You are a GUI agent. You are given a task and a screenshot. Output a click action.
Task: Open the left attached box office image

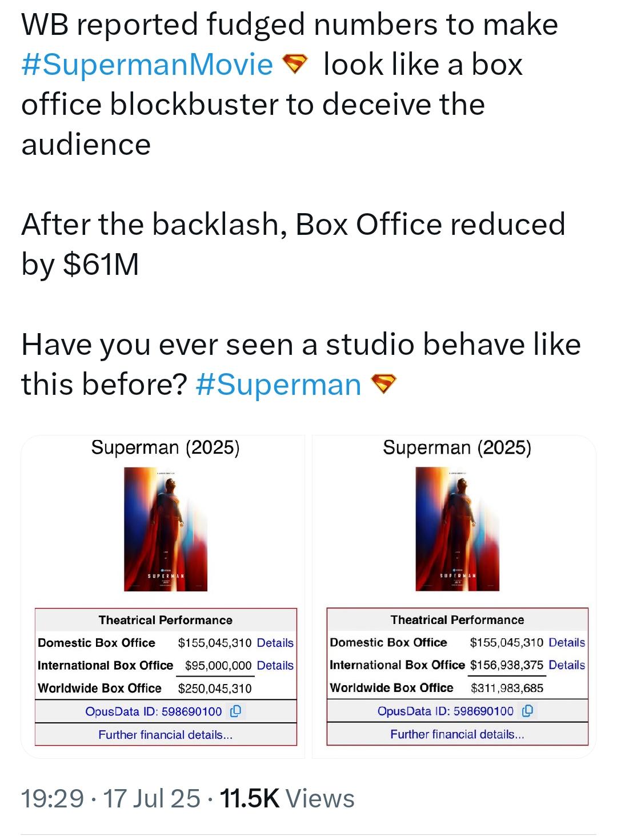(x=163, y=597)
